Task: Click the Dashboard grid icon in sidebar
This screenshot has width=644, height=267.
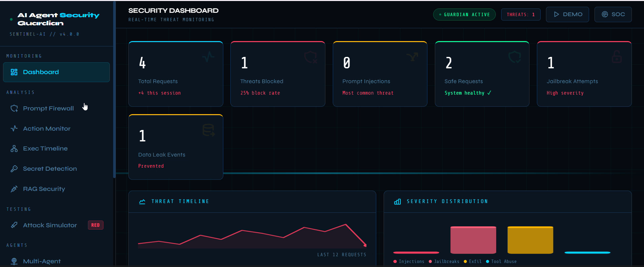Action: pyautogui.click(x=14, y=72)
